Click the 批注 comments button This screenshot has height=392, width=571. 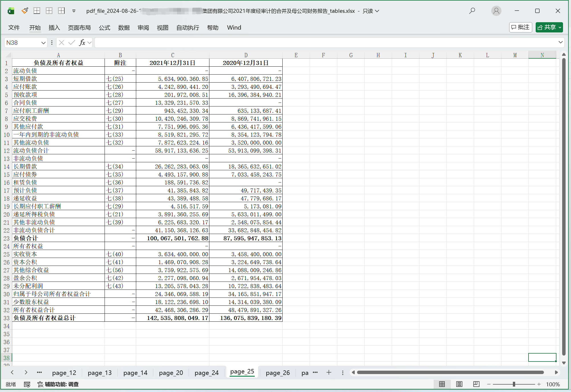pos(520,27)
